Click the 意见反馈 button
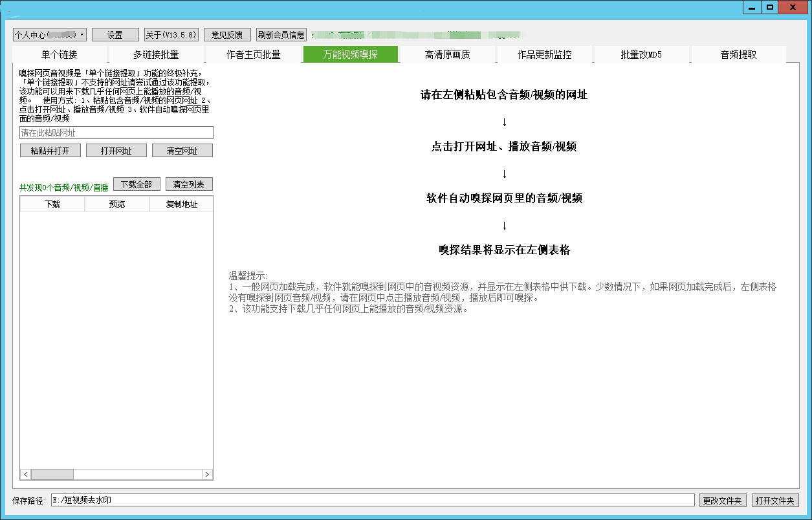This screenshot has height=520, width=812. pyautogui.click(x=227, y=35)
